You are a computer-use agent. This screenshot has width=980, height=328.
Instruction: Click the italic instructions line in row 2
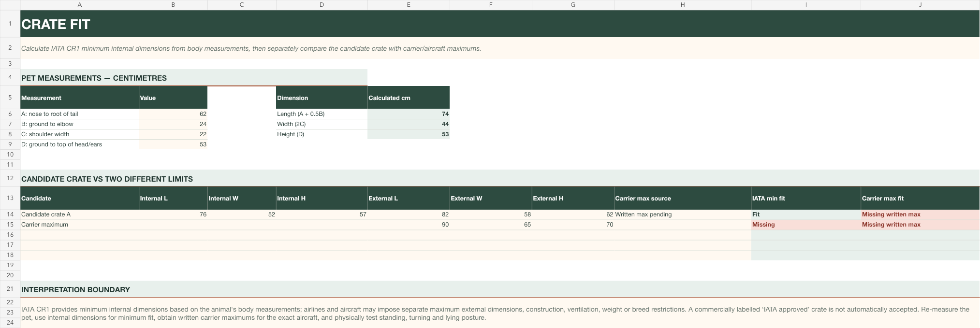click(500, 48)
